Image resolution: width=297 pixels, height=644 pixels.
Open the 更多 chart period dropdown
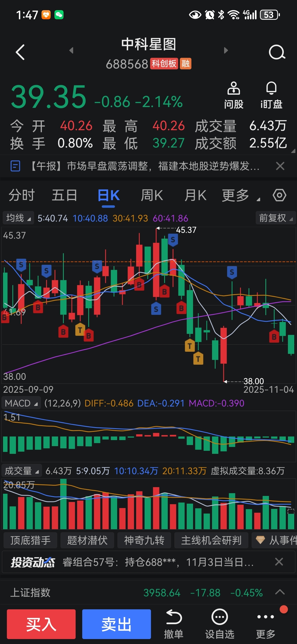(241, 195)
